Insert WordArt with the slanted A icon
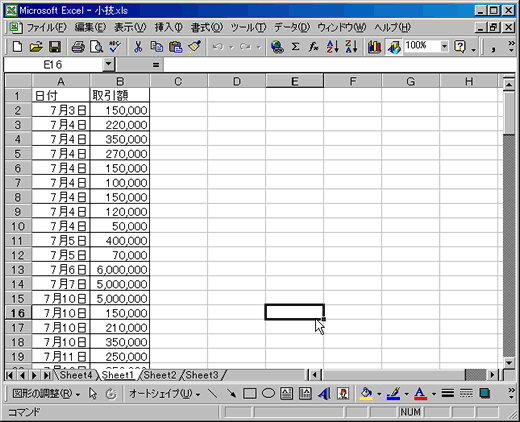The width and height of the screenshot is (520, 422). [324, 394]
